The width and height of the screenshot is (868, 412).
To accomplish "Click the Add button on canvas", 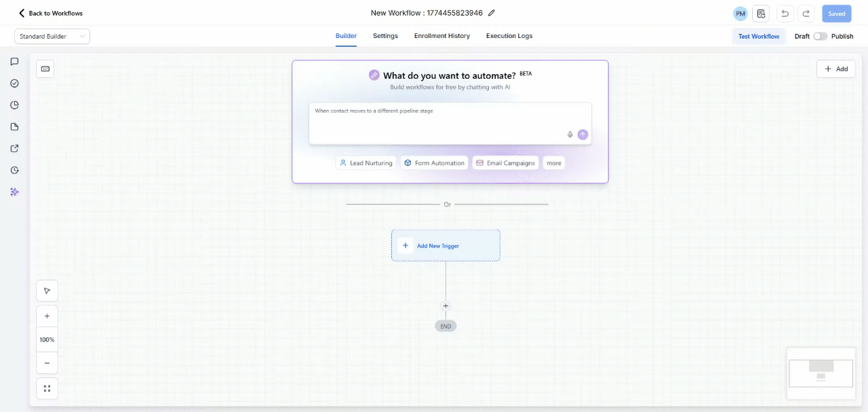I will (835, 69).
